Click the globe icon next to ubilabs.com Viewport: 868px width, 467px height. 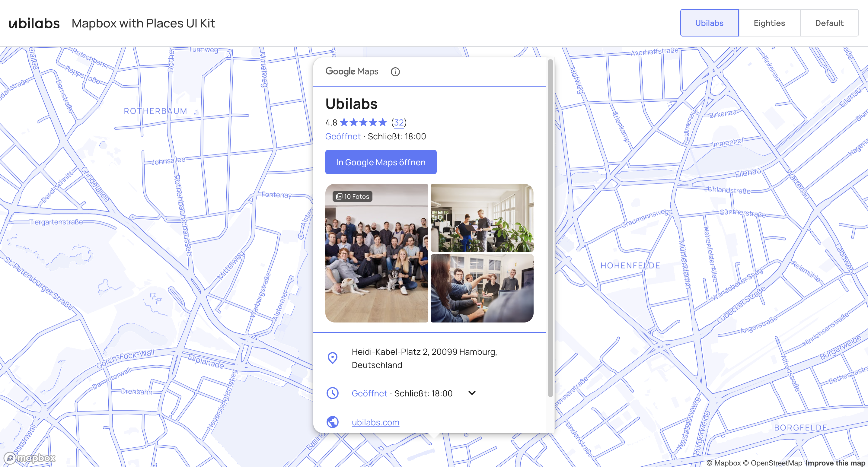[333, 422]
